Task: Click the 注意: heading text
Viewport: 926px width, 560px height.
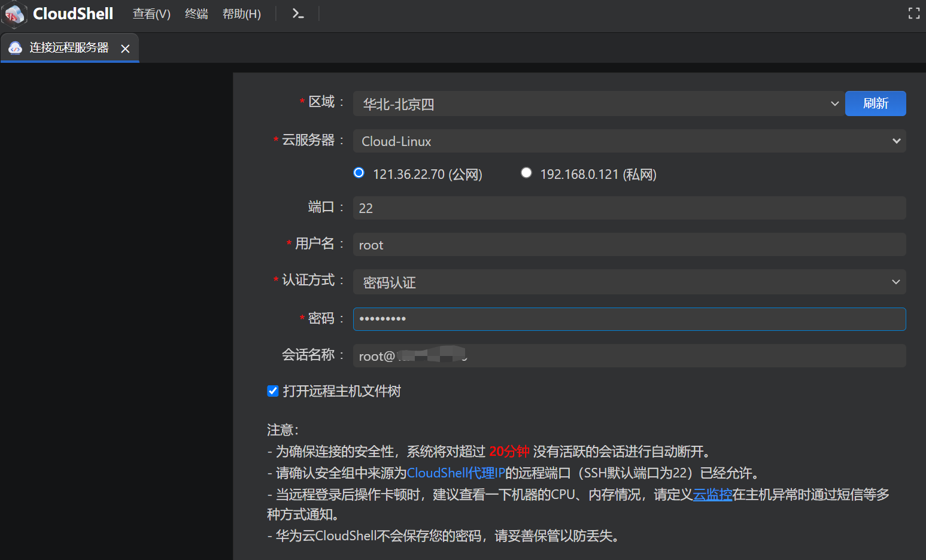Action: (x=283, y=430)
